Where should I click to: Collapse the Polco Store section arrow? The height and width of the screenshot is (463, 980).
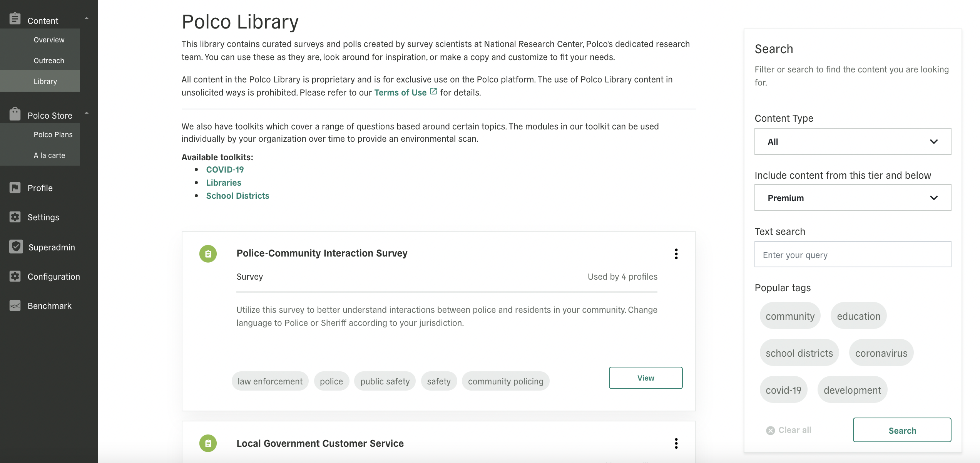coord(87,113)
